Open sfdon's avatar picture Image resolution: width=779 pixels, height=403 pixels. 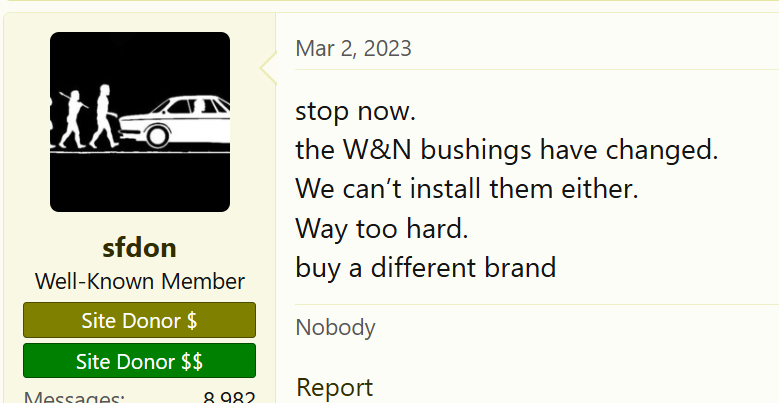point(140,122)
